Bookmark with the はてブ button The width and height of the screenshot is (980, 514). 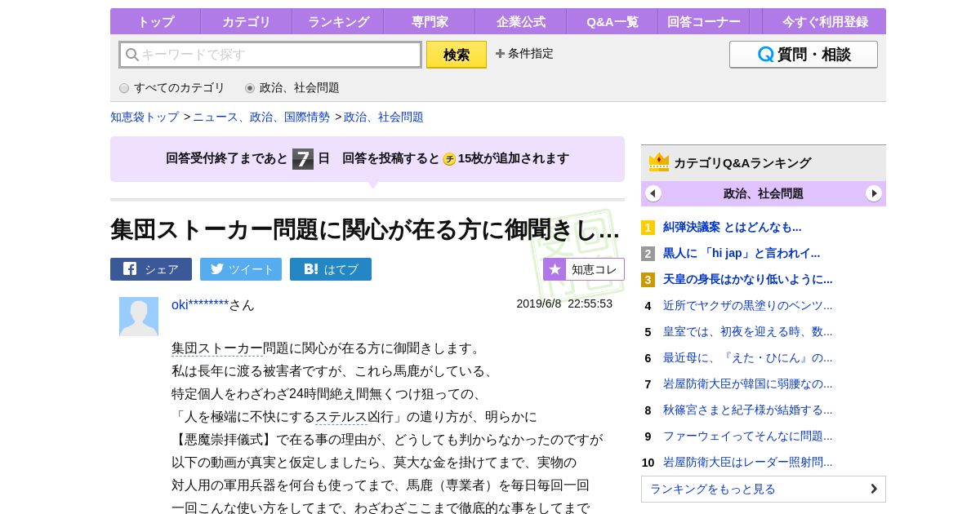[x=331, y=269]
